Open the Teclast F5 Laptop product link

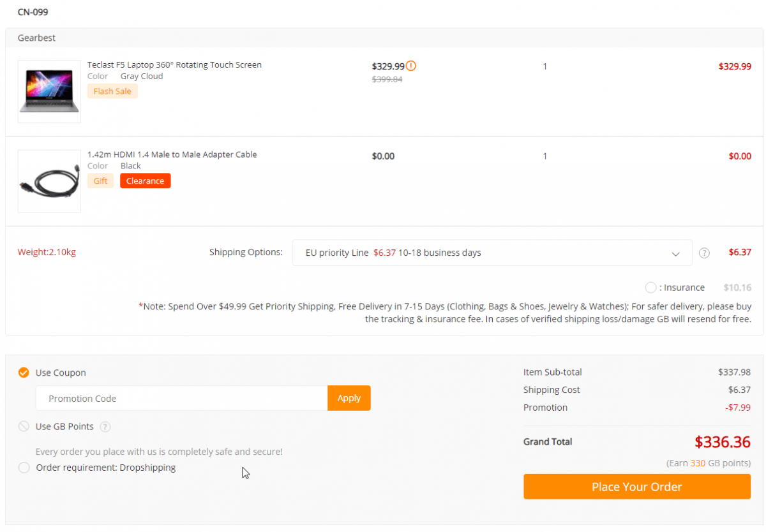point(174,65)
